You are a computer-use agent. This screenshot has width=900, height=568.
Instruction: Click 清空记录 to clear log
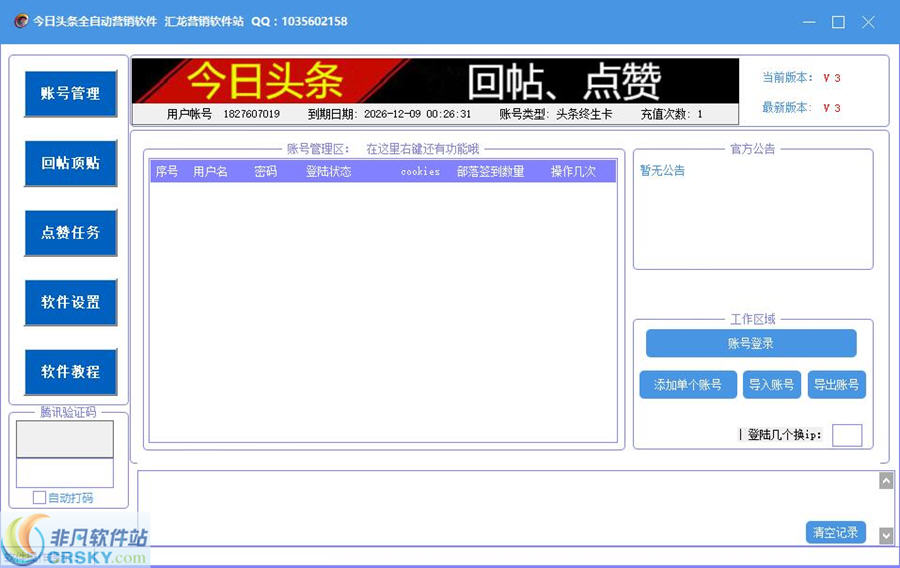tap(835, 532)
